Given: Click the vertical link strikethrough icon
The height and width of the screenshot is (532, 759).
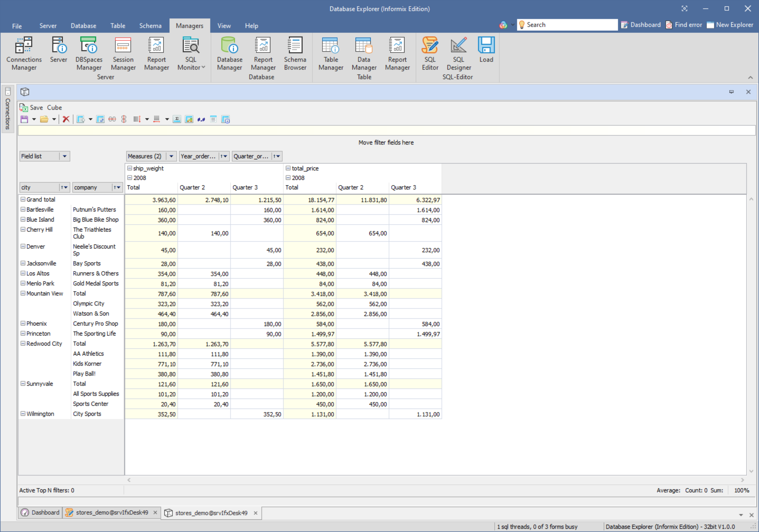Looking at the screenshot, I should [x=124, y=119].
